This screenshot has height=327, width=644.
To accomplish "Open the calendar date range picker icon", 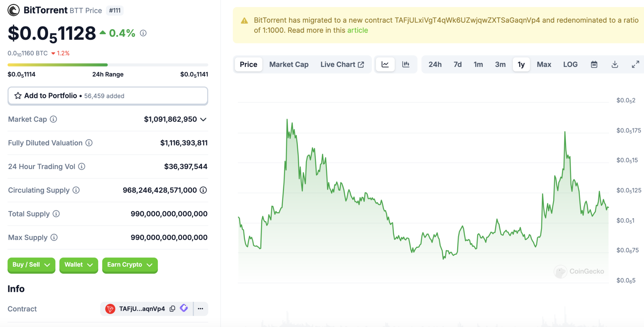I will [x=594, y=64].
